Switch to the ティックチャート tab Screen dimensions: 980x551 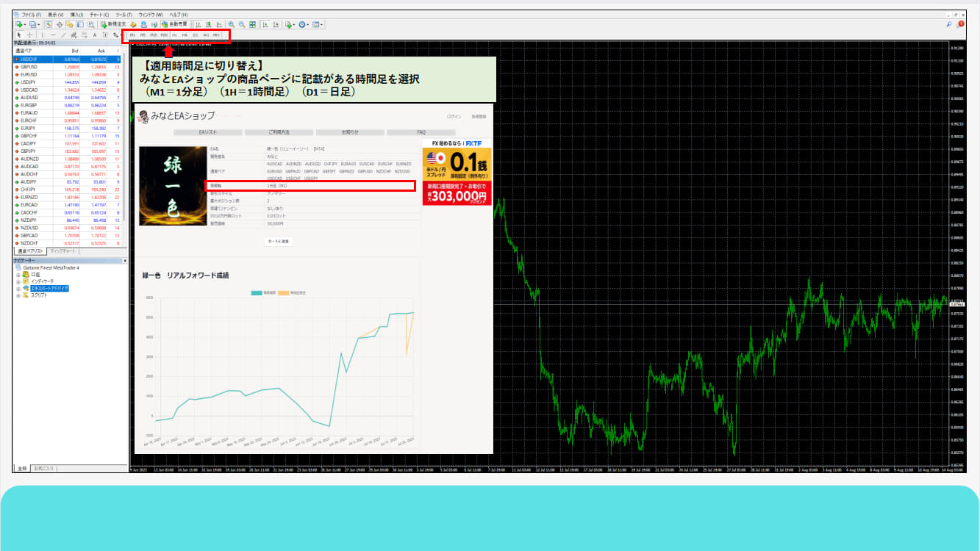pyautogui.click(x=62, y=251)
